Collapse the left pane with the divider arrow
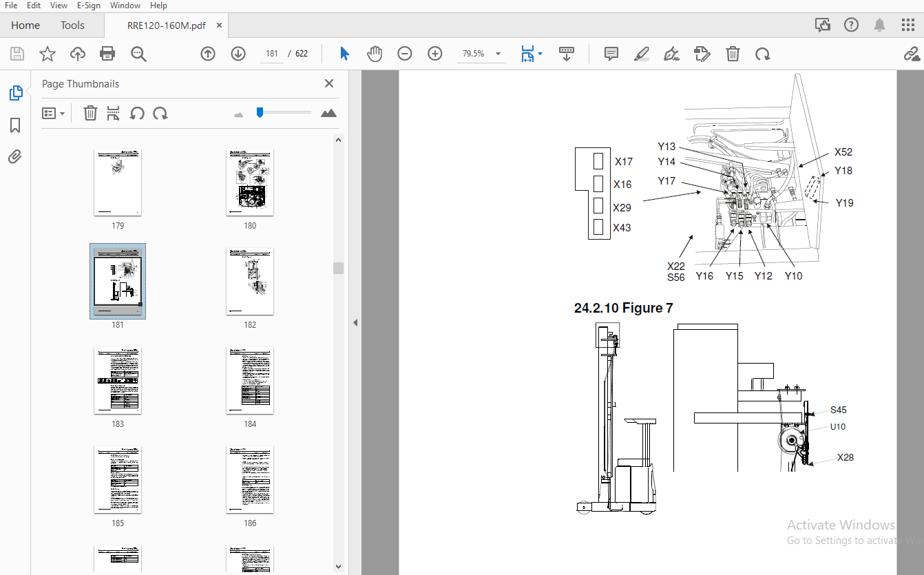This screenshot has height=575, width=924. [355, 322]
